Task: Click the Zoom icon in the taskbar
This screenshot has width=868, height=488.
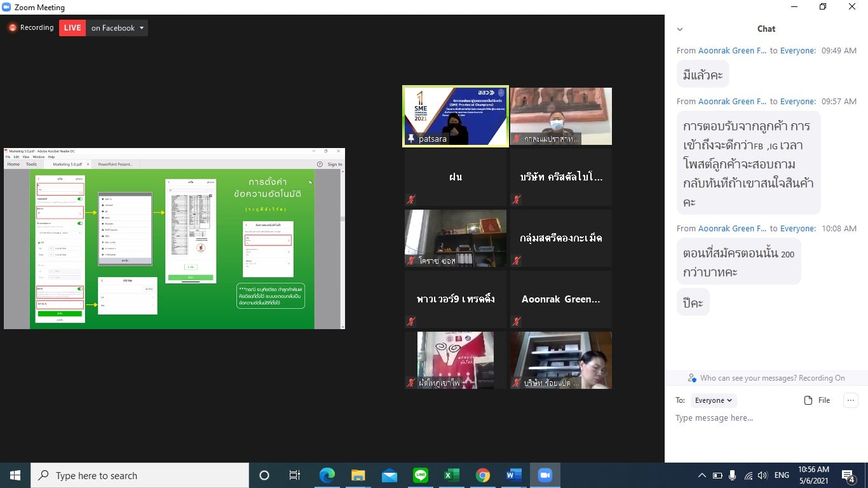Action: tap(545, 475)
